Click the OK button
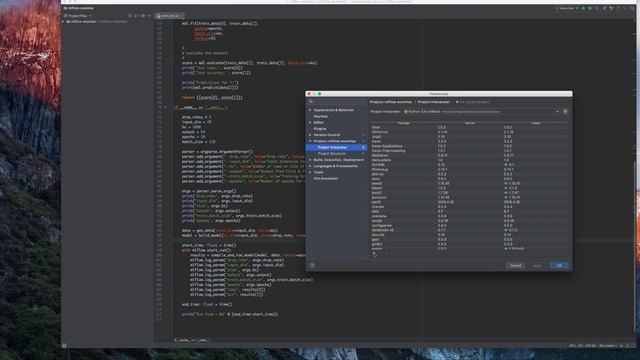The width and height of the screenshot is (640, 360). pos(559,265)
